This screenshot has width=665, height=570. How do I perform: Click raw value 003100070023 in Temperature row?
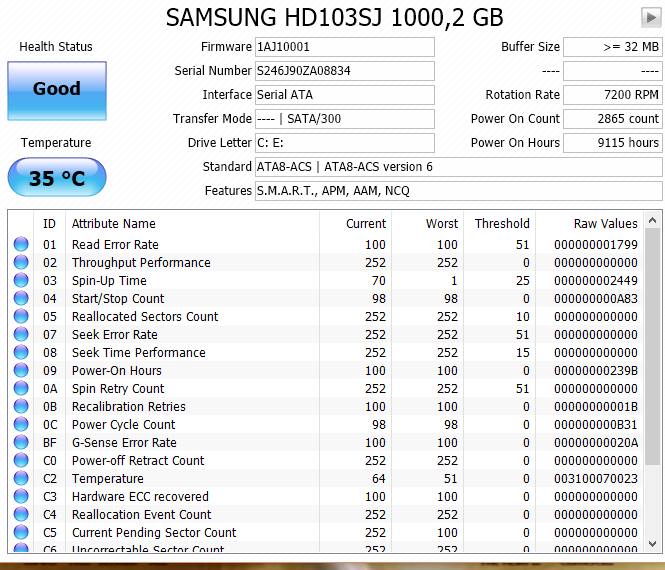pyautogui.click(x=595, y=479)
